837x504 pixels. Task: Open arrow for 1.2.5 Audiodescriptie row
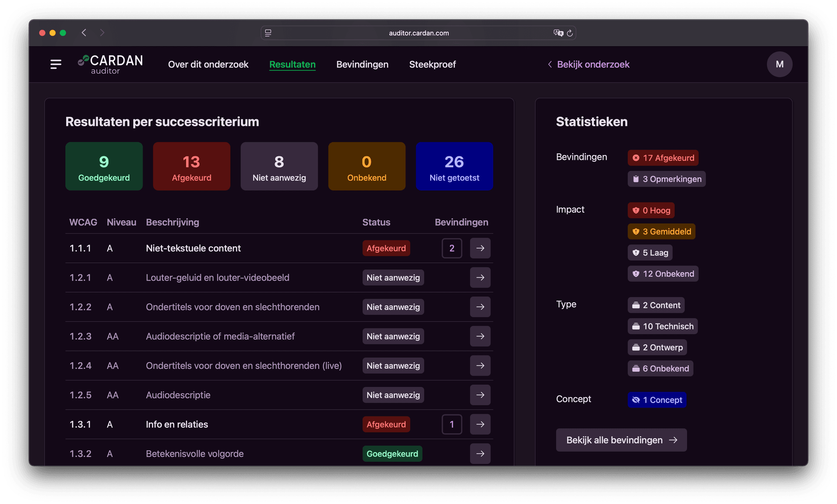pyautogui.click(x=480, y=395)
